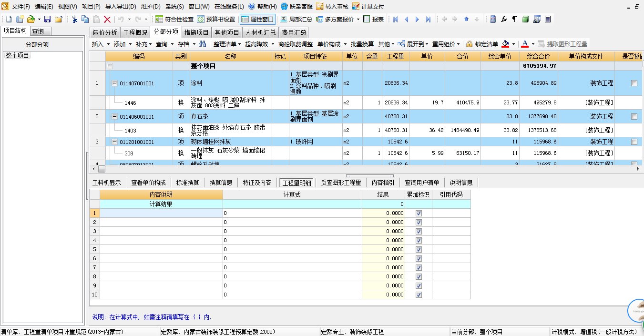
Task: Toggle 累加标识 checkbox in detail row 3
Action: pyautogui.click(x=419, y=231)
